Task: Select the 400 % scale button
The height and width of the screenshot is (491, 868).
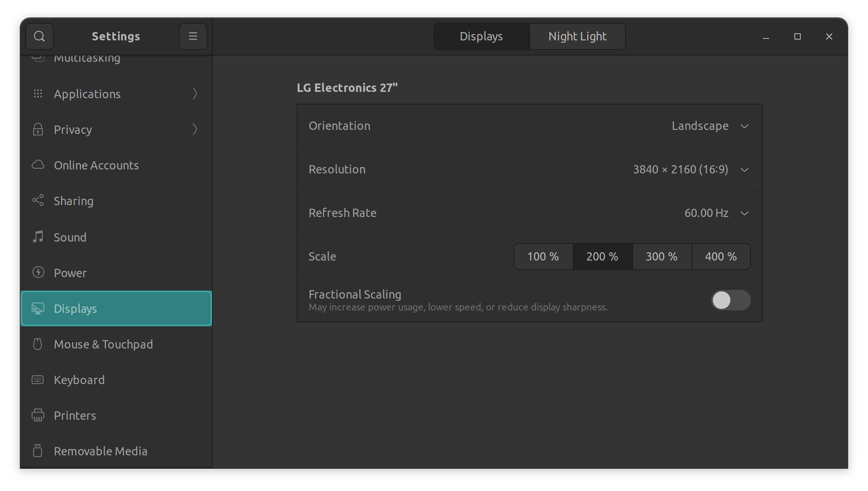Action: click(x=720, y=257)
